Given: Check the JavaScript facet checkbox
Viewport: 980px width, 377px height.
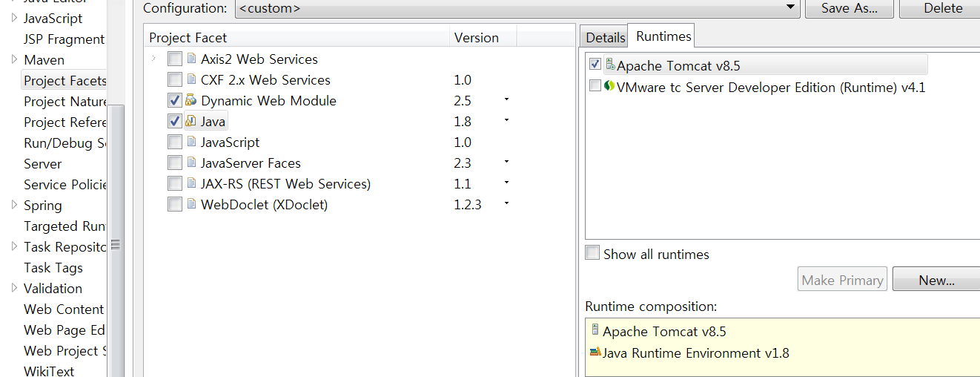Looking at the screenshot, I should (175, 142).
